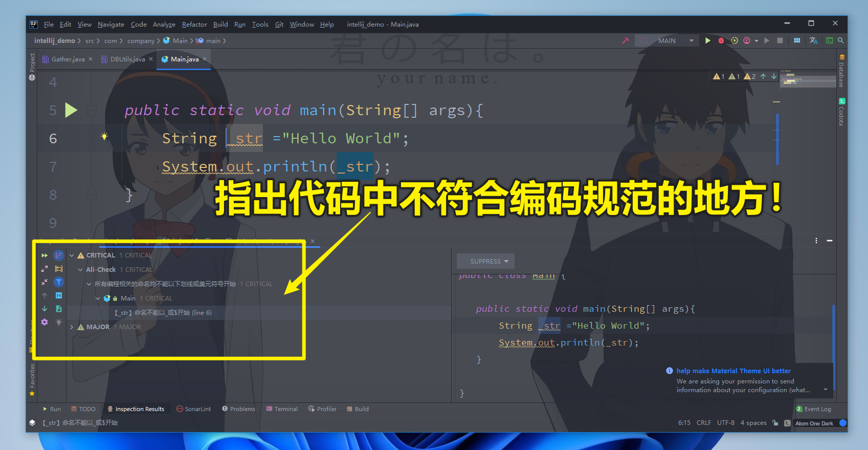868x450 pixels.
Task: Click the gray stop square button
Action: pos(780,40)
